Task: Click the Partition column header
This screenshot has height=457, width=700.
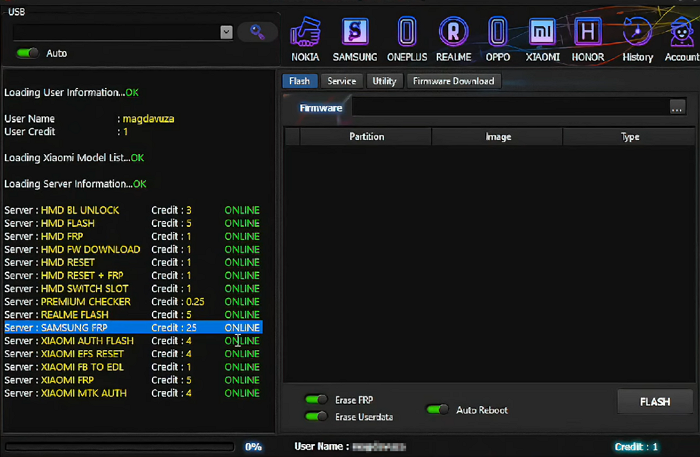Action: coord(366,137)
